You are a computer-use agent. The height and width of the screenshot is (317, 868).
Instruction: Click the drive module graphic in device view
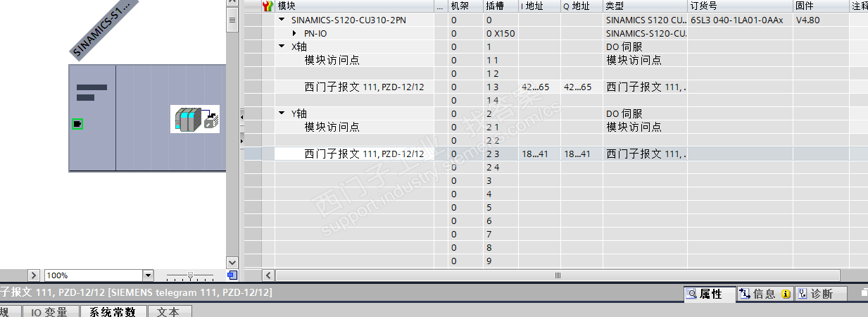(195, 119)
